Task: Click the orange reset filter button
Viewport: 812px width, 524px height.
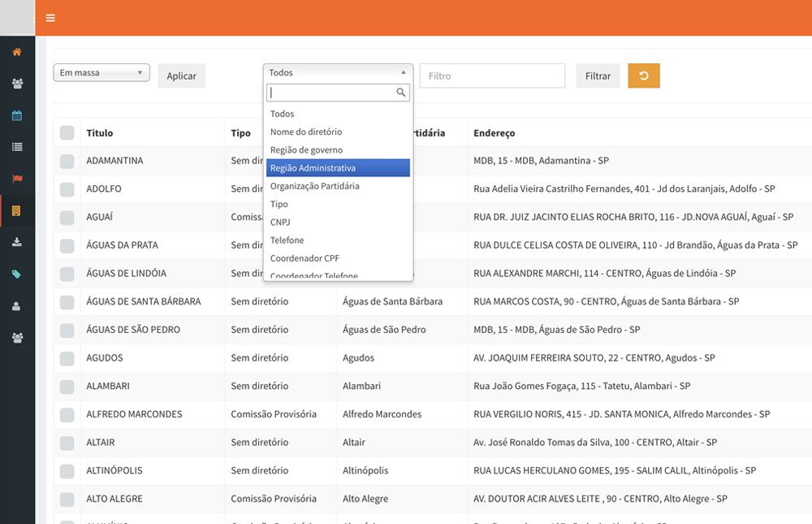Action: (x=644, y=76)
